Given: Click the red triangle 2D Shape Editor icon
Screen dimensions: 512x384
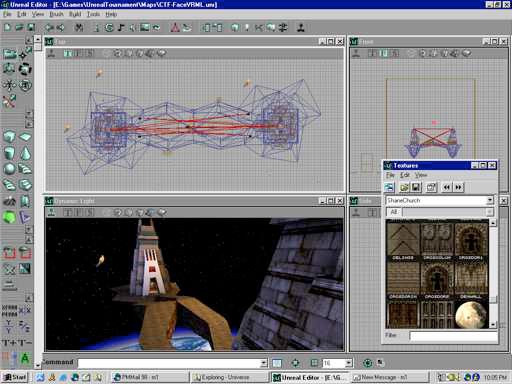Looking at the screenshot, I should 175,28.
